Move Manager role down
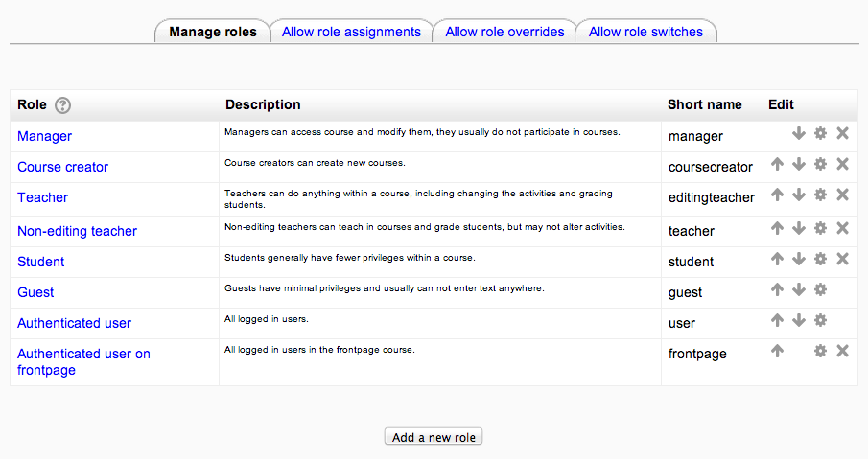 point(798,133)
